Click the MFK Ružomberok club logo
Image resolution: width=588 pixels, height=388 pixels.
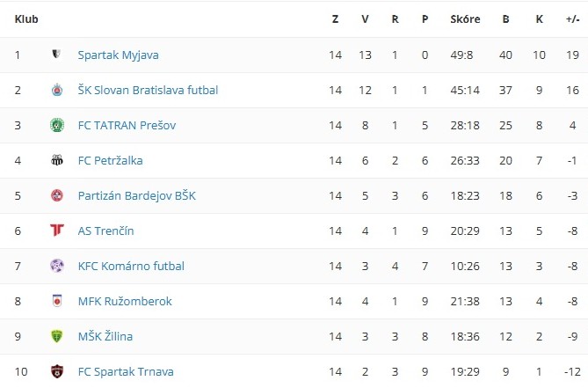[57, 301]
